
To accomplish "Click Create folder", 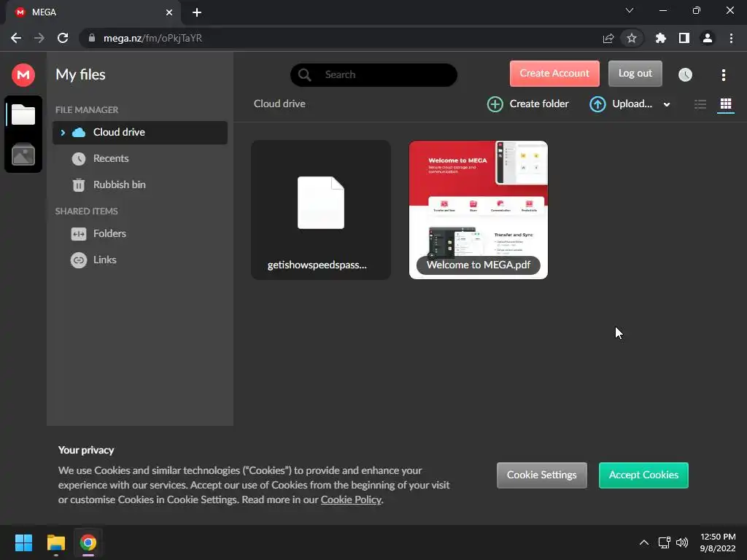I will click(528, 104).
